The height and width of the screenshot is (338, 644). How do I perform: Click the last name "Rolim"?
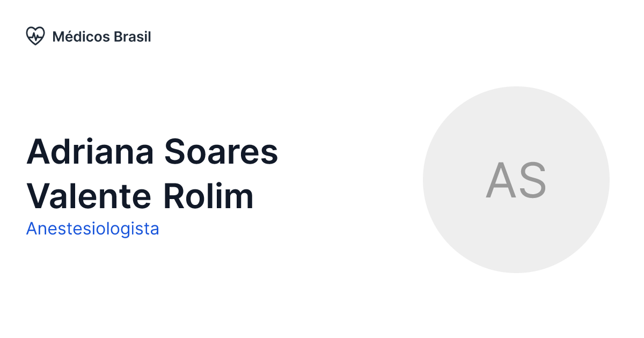(208, 196)
